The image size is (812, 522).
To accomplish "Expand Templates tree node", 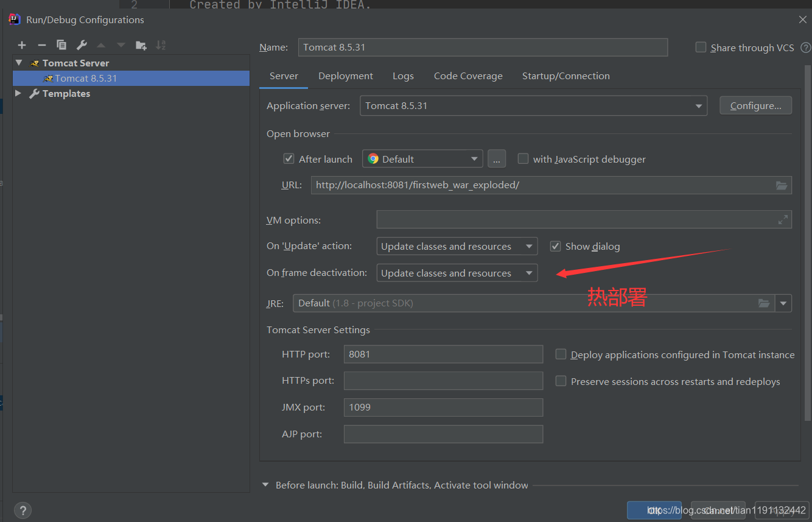I will pos(18,93).
